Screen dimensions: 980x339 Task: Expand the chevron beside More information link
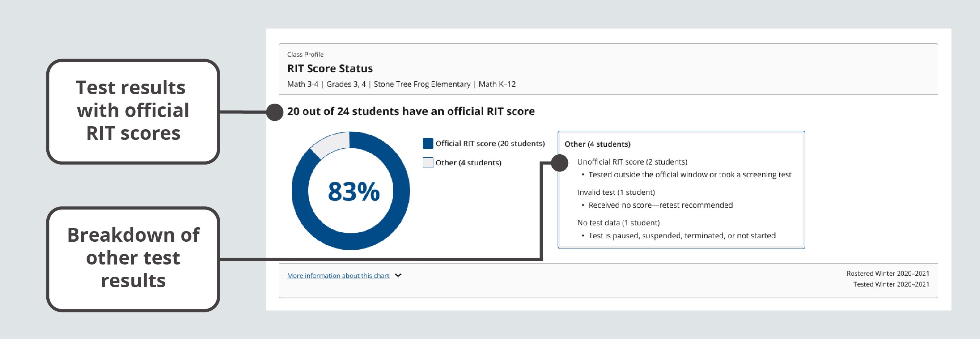point(398,276)
